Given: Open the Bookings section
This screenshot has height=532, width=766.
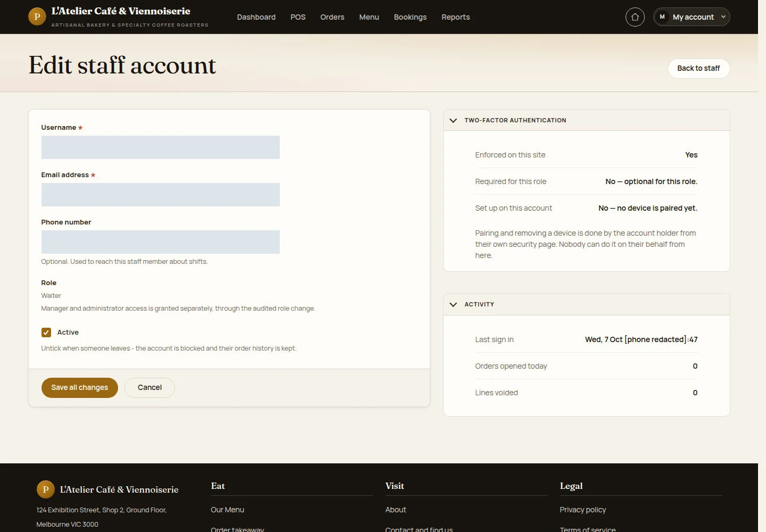Looking at the screenshot, I should (410, 17).
